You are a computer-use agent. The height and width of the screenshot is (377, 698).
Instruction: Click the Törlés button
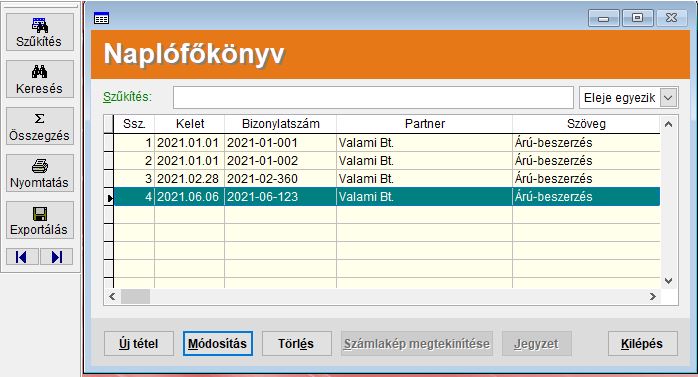(296, 344)
